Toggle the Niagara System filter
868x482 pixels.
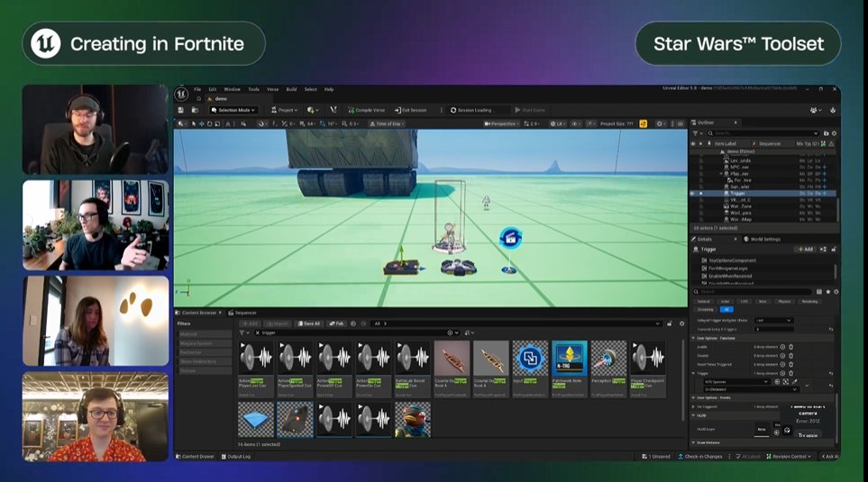pyautogui.click(x=205, y=343)
